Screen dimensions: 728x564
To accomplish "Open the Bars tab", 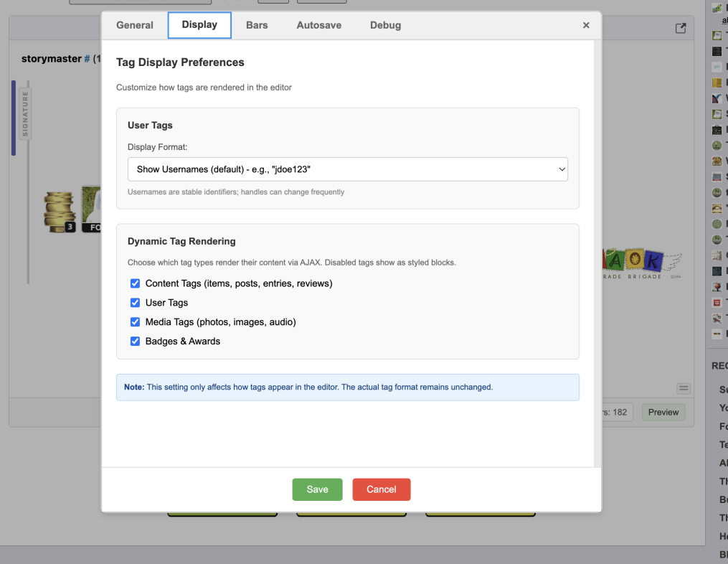I will (257, 25).
